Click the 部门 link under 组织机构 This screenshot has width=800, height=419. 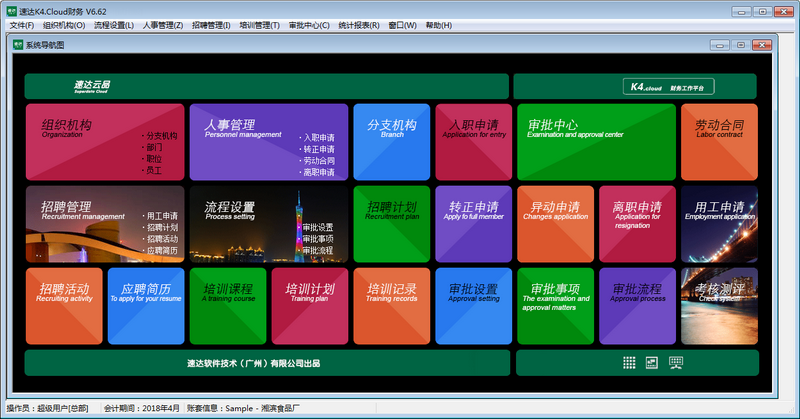tap(154, 148)
